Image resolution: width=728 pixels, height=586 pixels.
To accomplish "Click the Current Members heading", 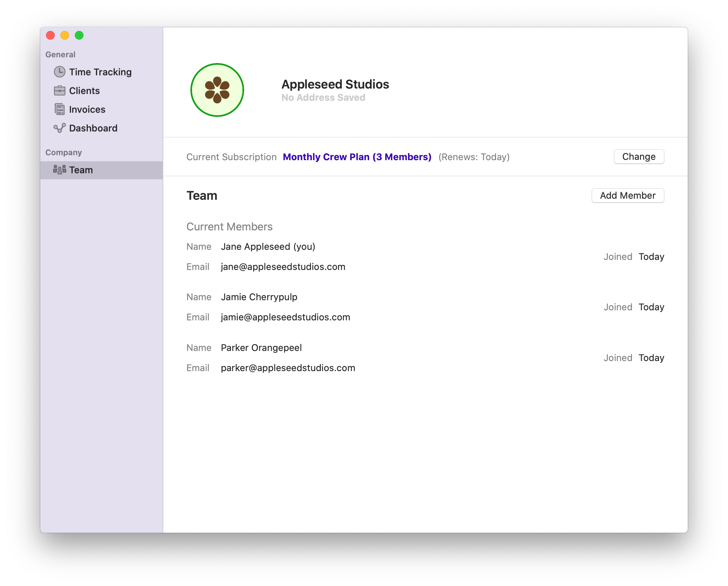I will (229, 226).
